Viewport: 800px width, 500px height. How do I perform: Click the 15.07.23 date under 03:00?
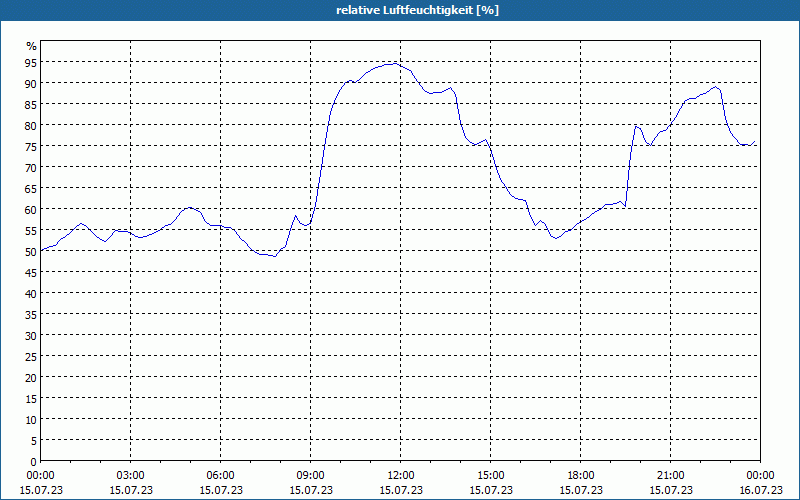(131, 490)
